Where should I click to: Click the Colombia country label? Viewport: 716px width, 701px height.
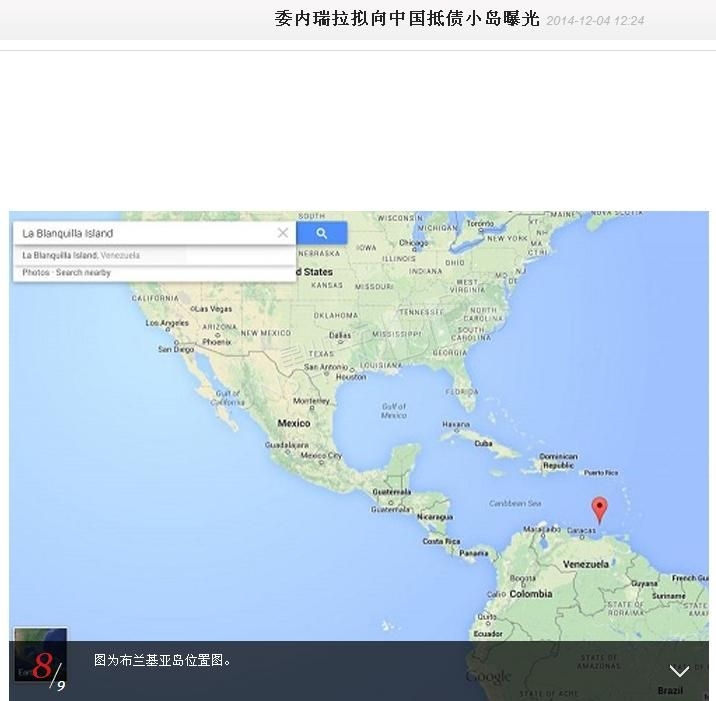[x=531, y=594]
